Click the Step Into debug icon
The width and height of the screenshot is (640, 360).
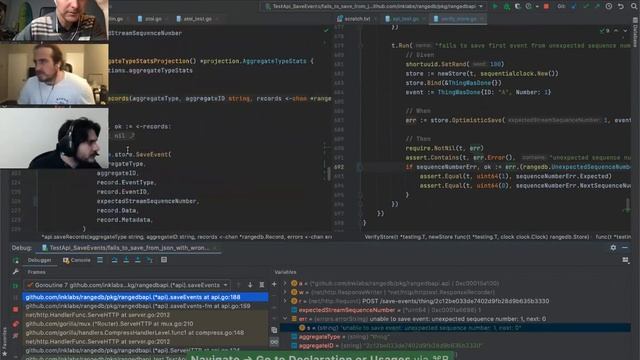[126, 260]
